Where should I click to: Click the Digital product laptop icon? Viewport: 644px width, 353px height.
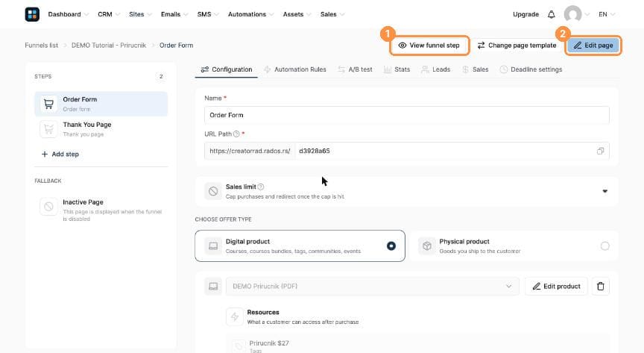[x=213, y=246]
